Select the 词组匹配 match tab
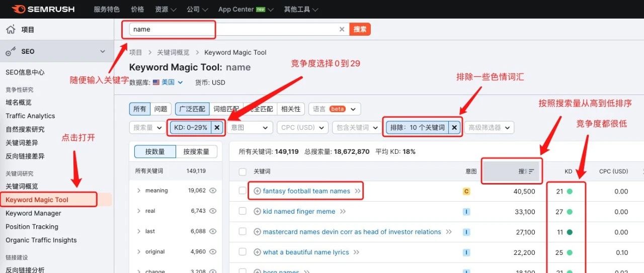 click(226, 109)
